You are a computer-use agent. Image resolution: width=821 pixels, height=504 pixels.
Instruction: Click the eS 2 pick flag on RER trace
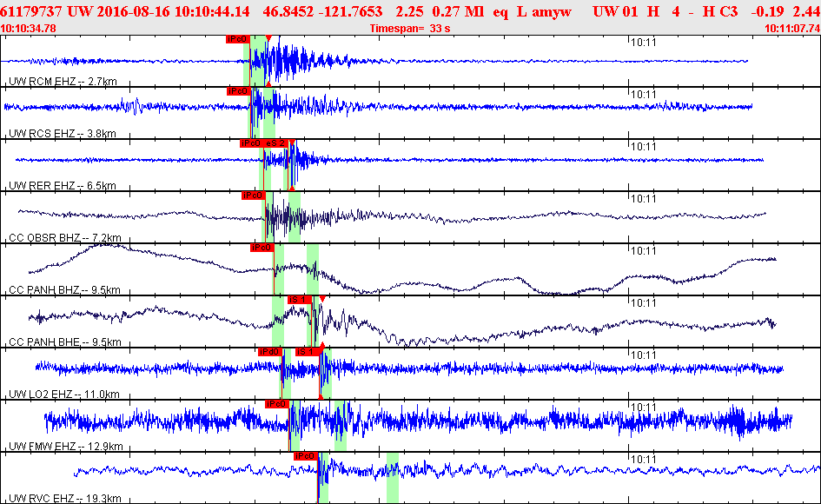pyautogui.click(x=275, y=143)
